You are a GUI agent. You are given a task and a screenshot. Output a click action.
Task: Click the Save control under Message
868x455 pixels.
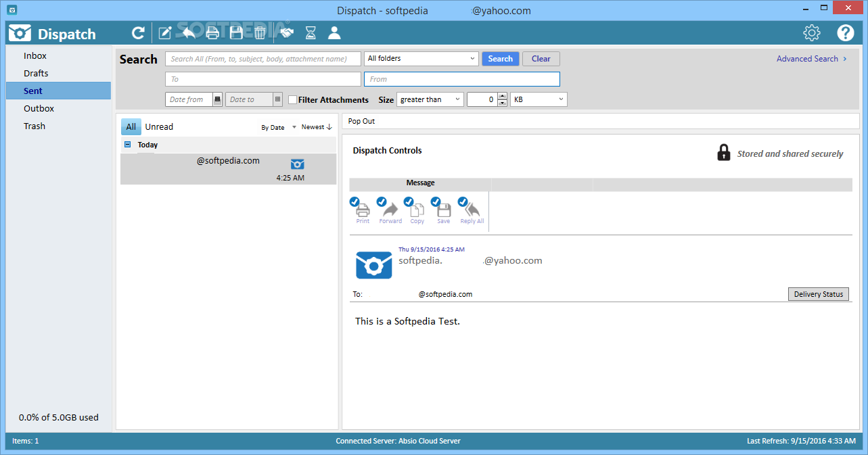point(444,212)
